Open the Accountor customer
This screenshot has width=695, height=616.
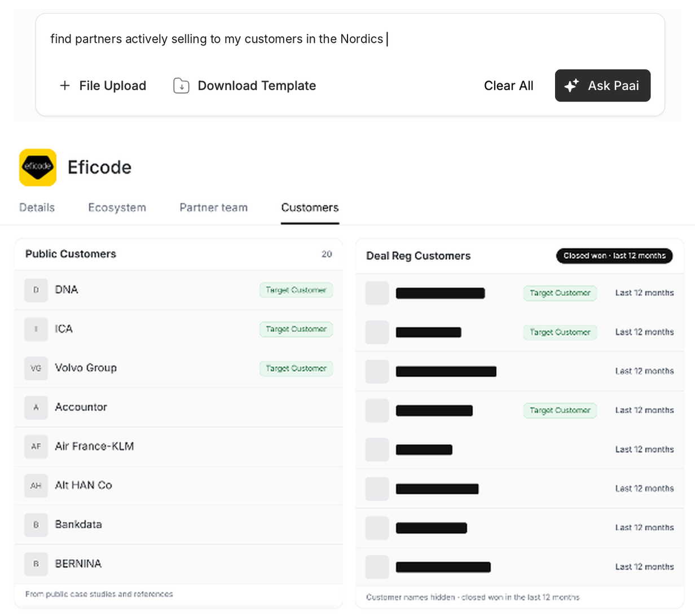tap(178, 407)
